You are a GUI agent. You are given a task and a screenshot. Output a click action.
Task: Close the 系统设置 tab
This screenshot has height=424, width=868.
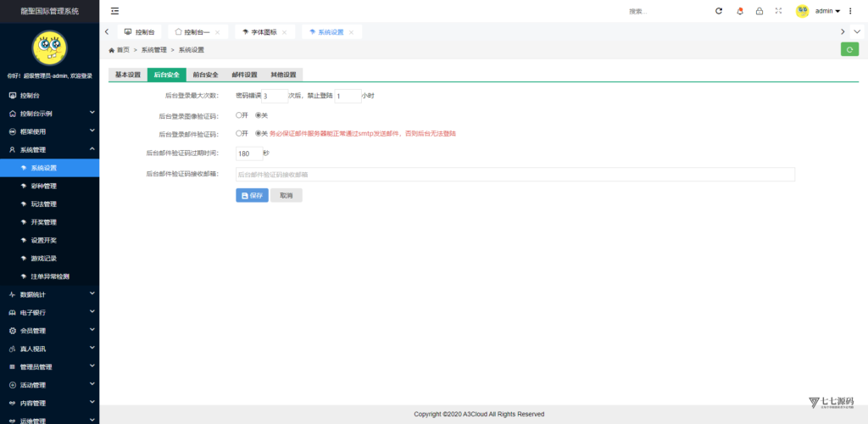pos(351,32)
